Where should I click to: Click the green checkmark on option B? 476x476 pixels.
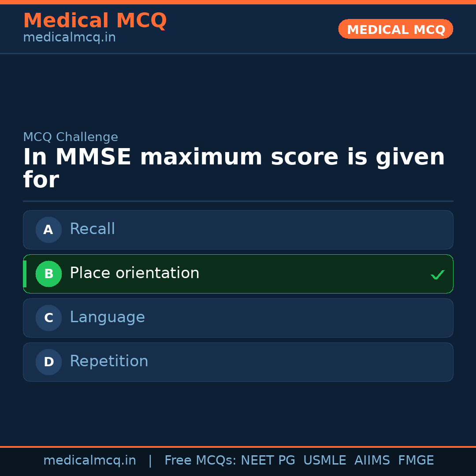tap(437, 274)
